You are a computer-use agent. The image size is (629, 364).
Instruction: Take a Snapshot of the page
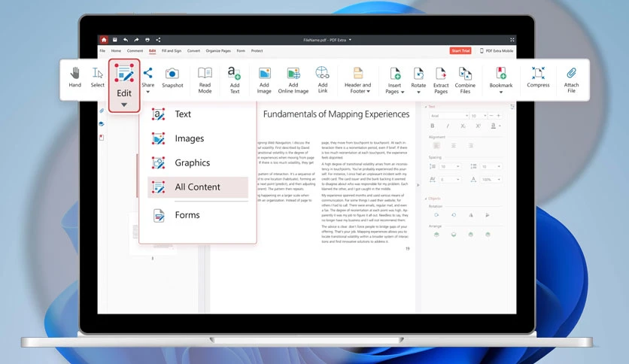[172, 77]
